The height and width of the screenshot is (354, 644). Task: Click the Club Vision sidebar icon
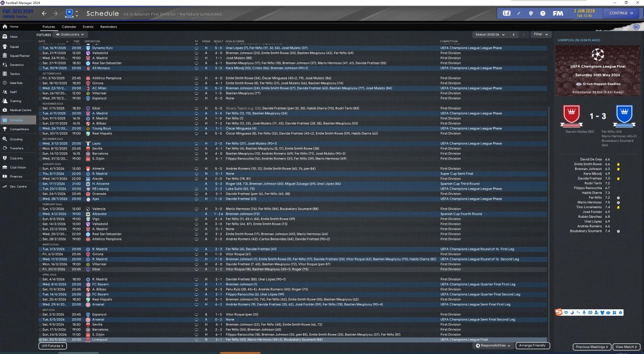[x=5, y=167]
